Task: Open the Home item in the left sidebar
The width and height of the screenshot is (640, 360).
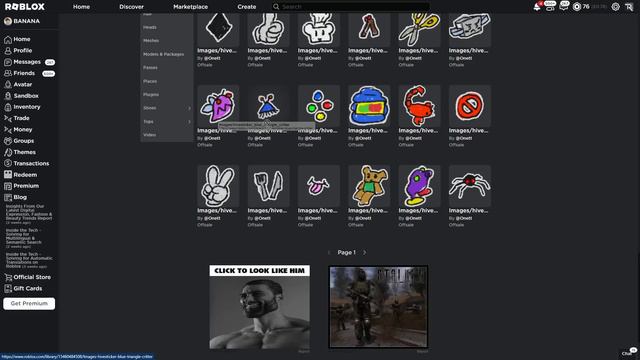Action: [22, 39]
